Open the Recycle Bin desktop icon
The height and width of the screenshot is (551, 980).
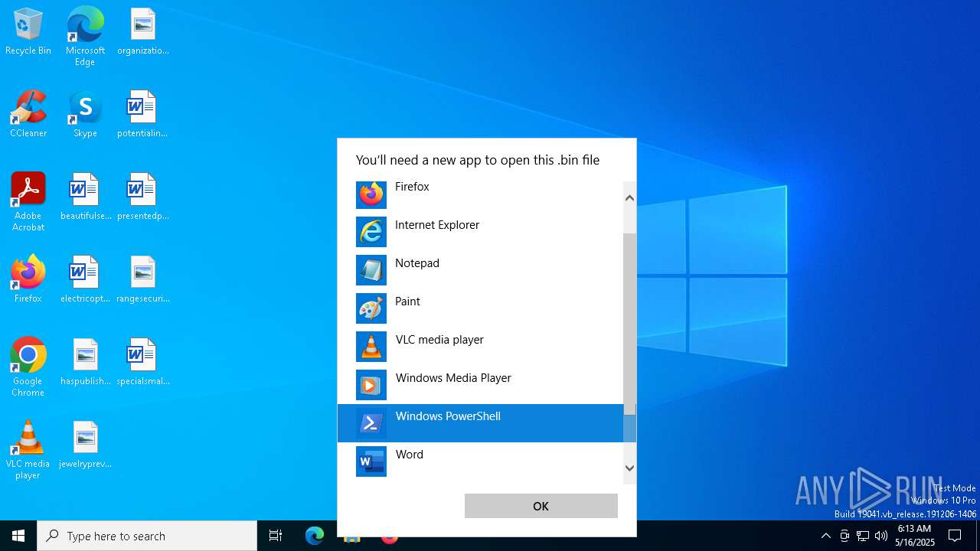28,33
